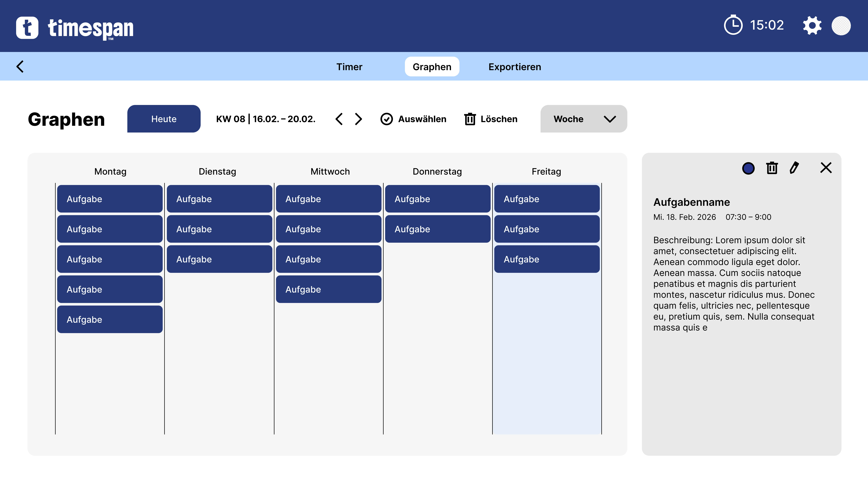Click the timespan logo icon
This screenshot has height=489, width=868.
[x=27, y=28]
